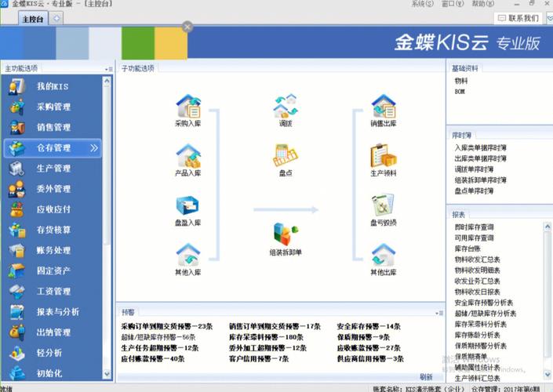Viewport: 553px width, 392px height.
Task: Select 初始化 initialization module
Action: click(53, 373)
